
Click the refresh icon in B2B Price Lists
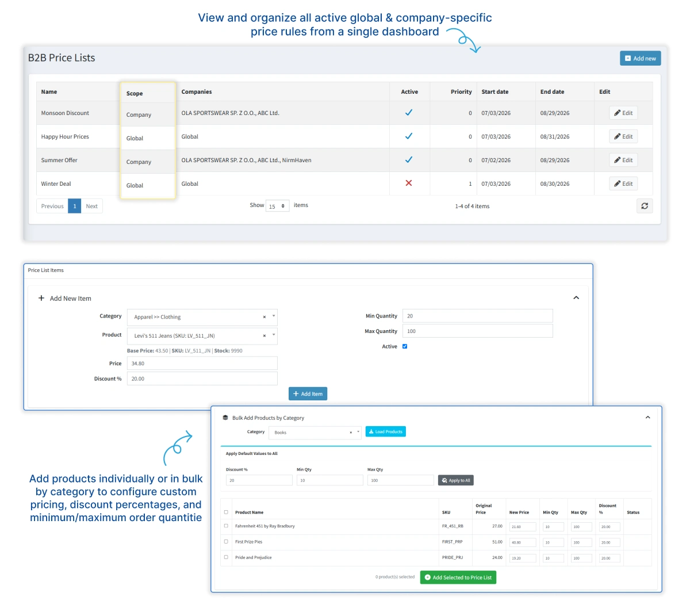[x=645, y=206]
